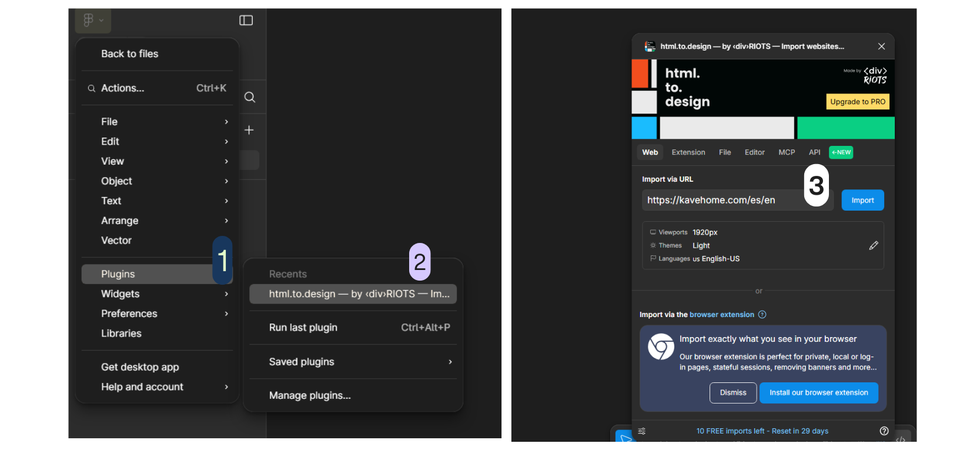980x450 pixels.
Task: Click the Languages English-US value
Action: tap(716, 259)
